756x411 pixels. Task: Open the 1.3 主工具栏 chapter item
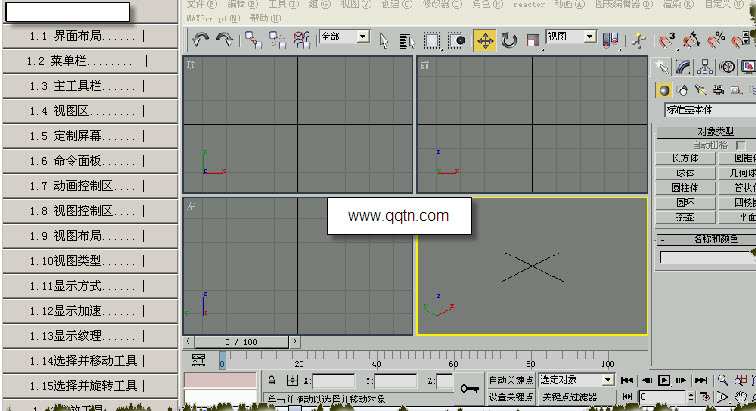coord(90,86)
